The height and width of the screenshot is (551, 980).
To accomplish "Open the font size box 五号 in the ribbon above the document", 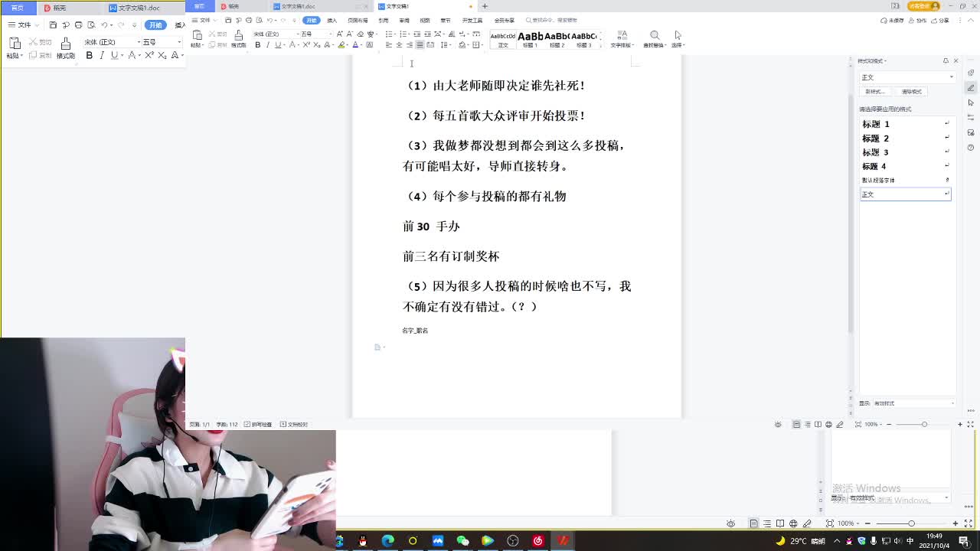I will coord(315,34).
